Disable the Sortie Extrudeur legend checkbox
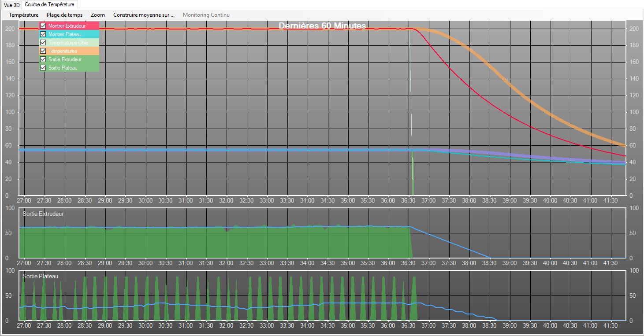 pos(43,59)
